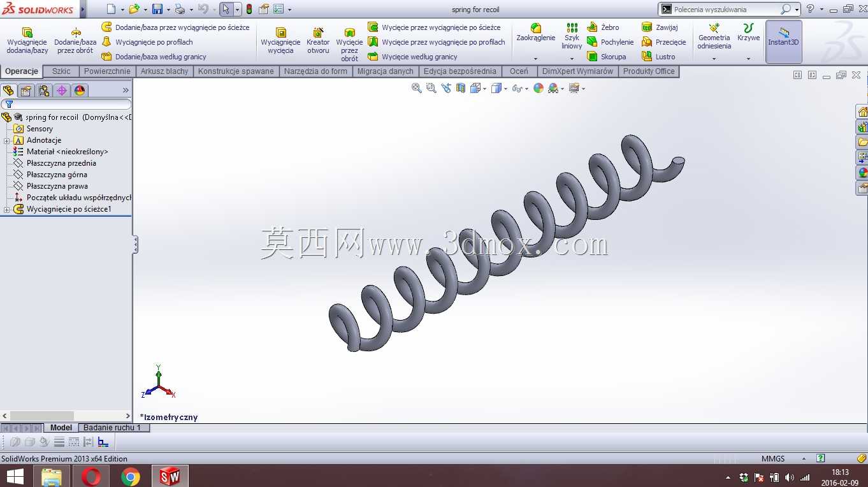The image size is (868, 487).
Task: Click Edit Appearance color ball in view toolbar
Action: click(x=539, y=88)
